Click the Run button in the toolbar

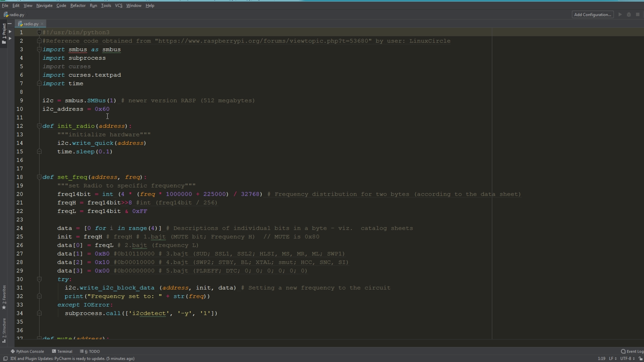coord(620,14)
